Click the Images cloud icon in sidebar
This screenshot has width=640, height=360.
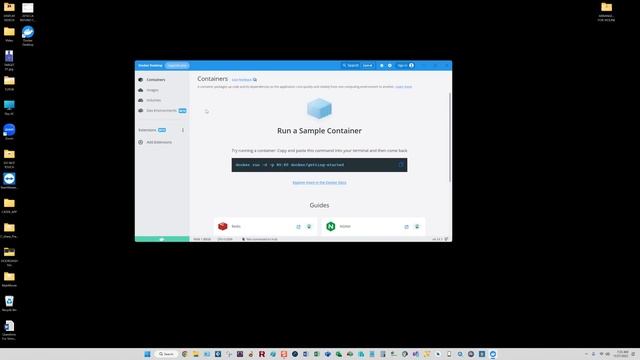point(141,90)
